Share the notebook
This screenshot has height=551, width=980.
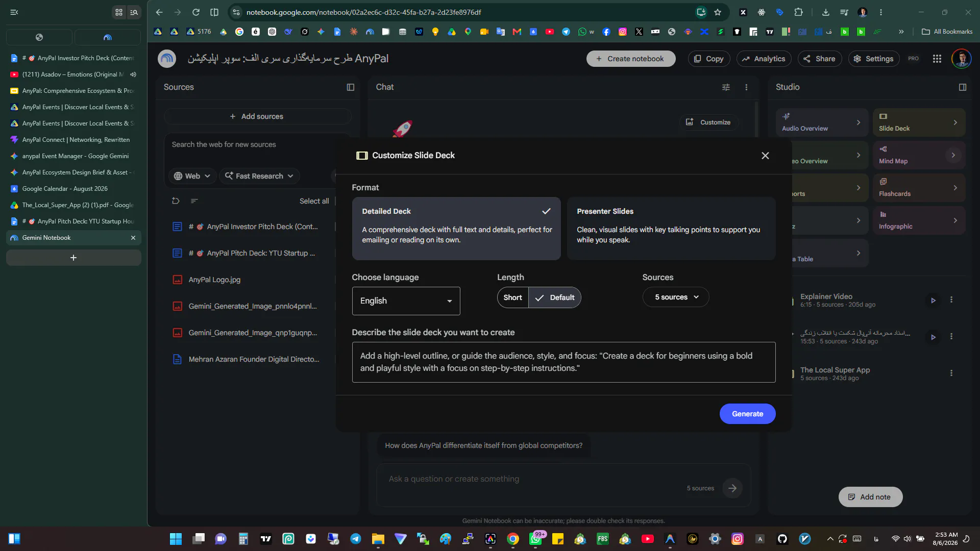tap(819, 59)
